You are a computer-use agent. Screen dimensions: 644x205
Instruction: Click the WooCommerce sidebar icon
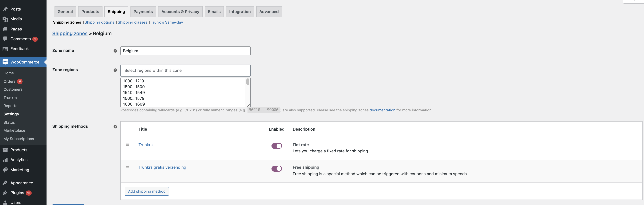tap(5, 62)
